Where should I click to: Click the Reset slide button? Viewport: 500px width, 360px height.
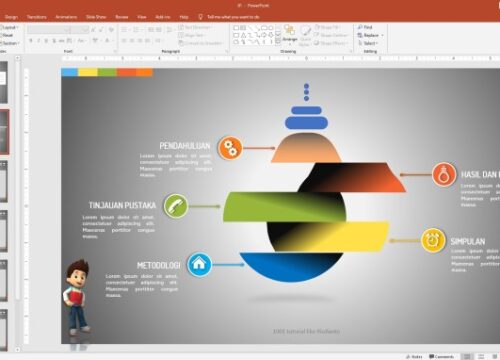(7, 35)
